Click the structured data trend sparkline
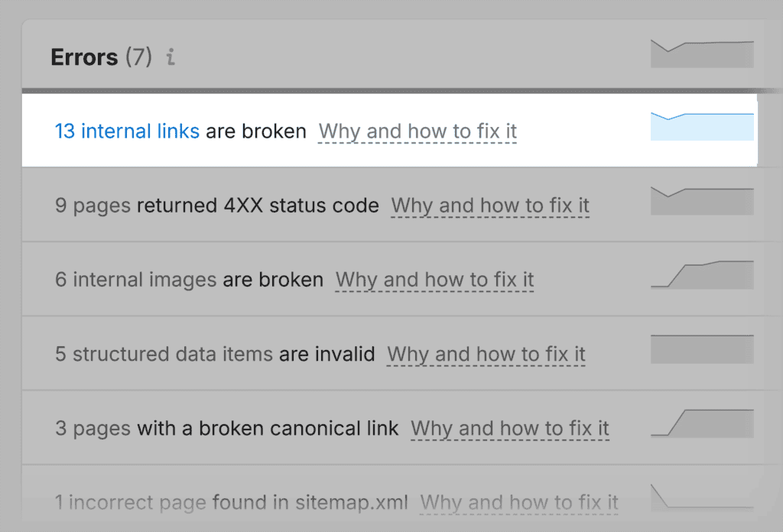783x532 pixels. [x=702, y=349]
